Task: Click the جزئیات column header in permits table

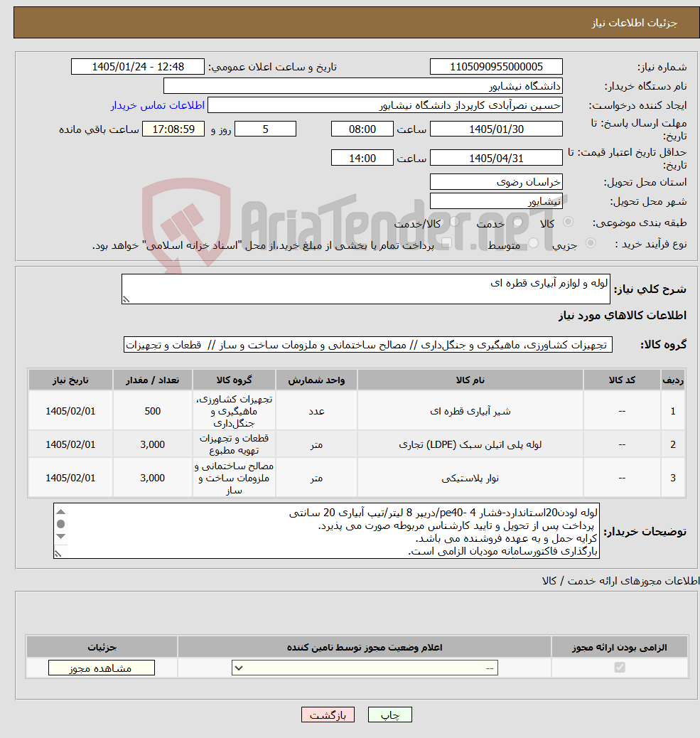Action: click(x=102, y=647)
